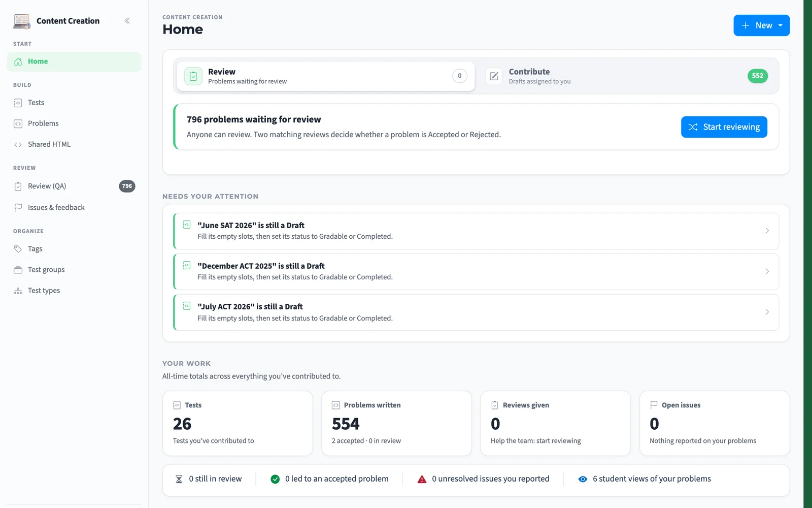The width and height of the screenshot is (812, 508).
Task: Open the Tests stat card showing 26
Action: (238, 423)
